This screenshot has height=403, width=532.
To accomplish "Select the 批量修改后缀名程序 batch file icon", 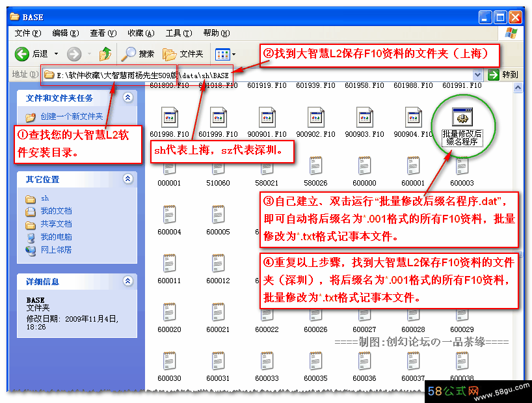I will [x=462, y=117].
